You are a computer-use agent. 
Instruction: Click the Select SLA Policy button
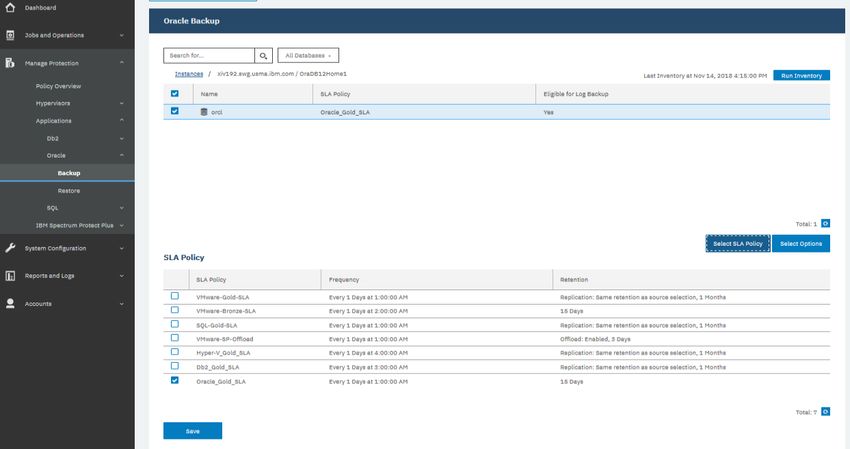tap(737, 243)
